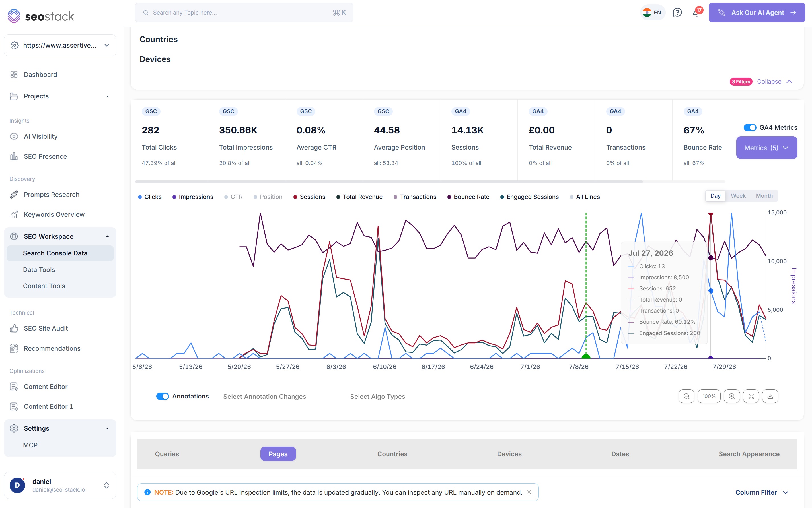Screen dimensions: 812x508
Task: Toggle Bounce Rate line in legend
Action: [468, 197]
